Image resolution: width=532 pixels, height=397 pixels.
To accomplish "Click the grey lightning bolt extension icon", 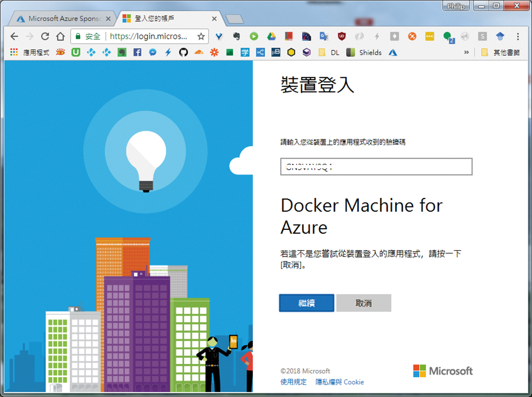I will (377, 36).
